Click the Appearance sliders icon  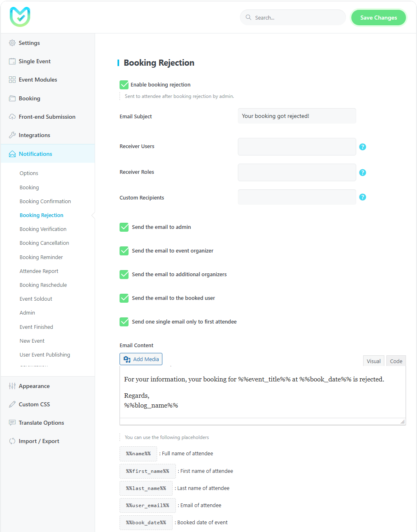click(x=12, y=386)
